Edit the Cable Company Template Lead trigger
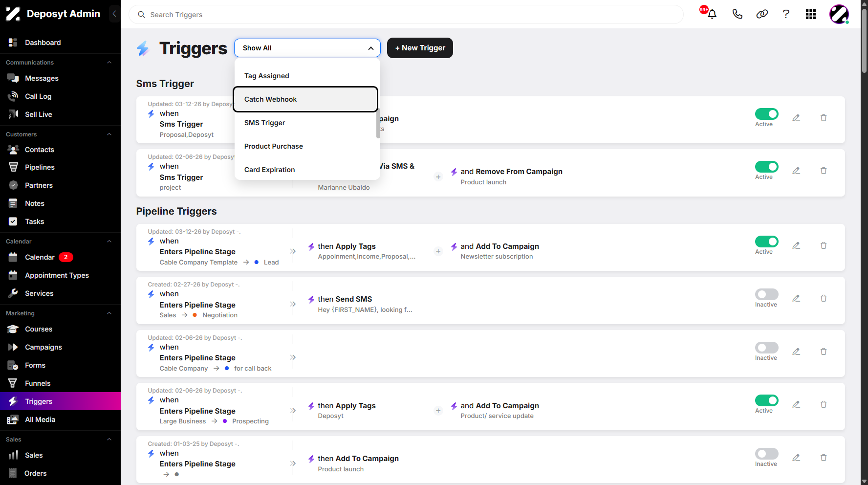Viewport: 868px width, 485px height. pyautogui.click(x=796, y=245)
